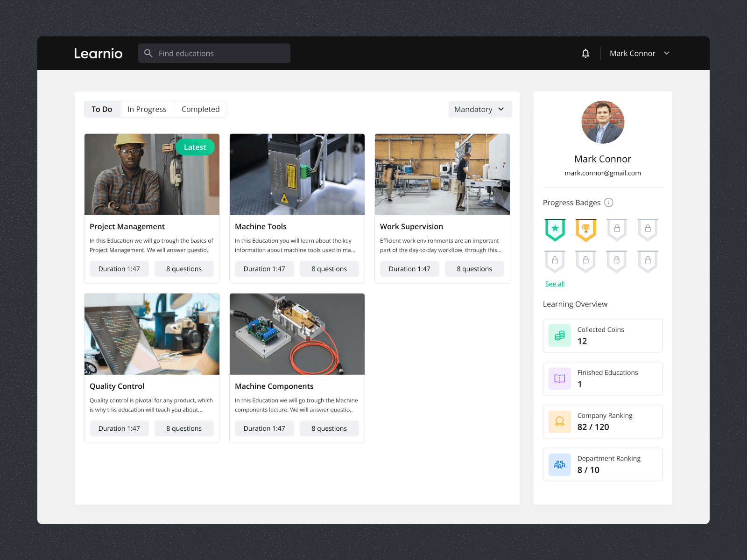Click the Collected Coins icon

[x=560, y=336]
